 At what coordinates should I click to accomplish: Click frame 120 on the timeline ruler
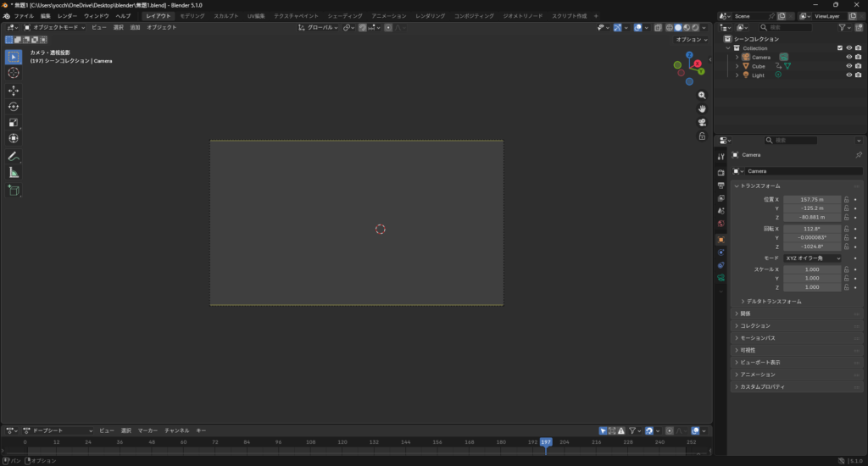342,442
